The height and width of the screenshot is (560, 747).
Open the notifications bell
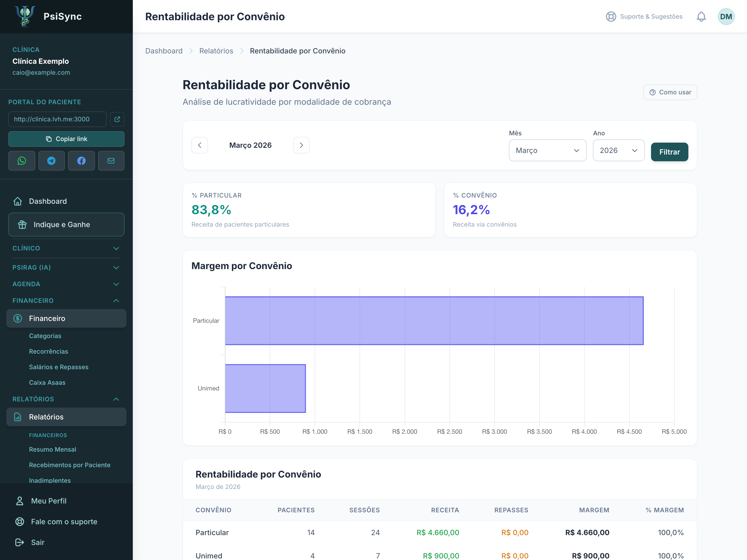(701, 17)
